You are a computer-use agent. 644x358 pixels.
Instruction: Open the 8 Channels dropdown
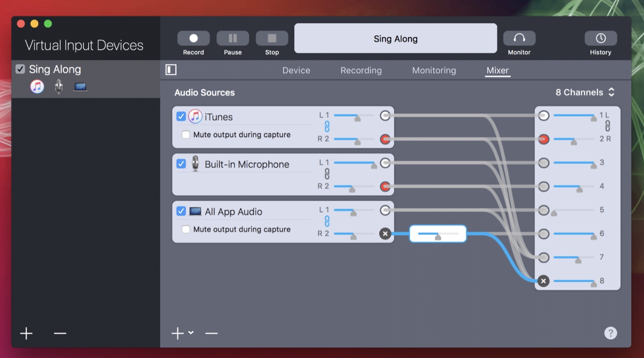[585, 92]
